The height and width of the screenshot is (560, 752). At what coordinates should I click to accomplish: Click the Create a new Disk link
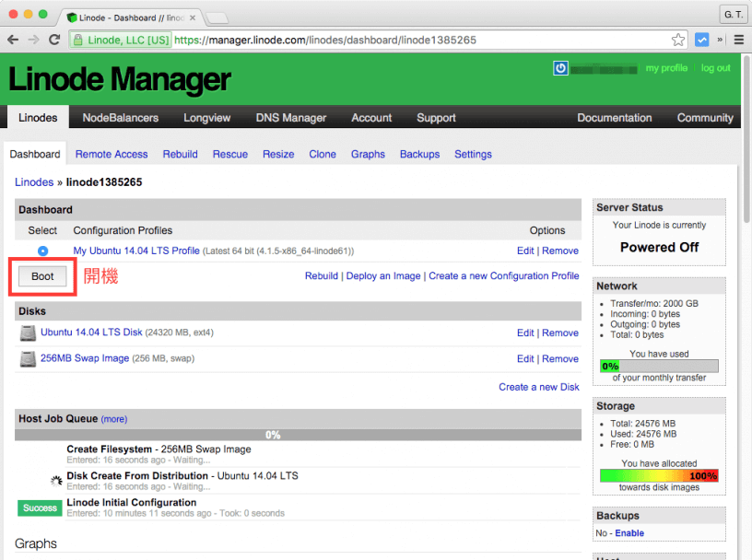click(538, 387)
